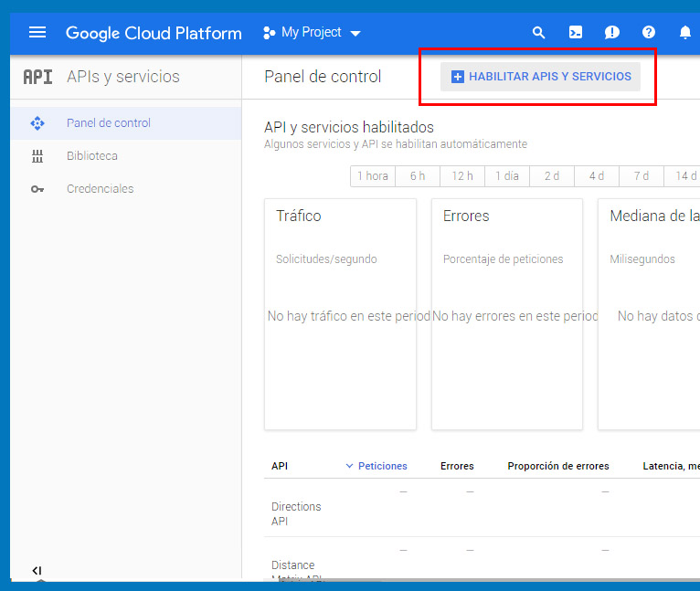Select Panel de control in sidebar
The width and height of the screenshot is (700, 591).
click(126, 123)
